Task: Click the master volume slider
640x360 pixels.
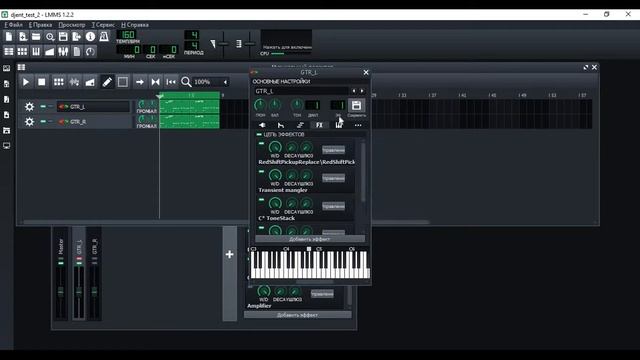Action: tap(223, 44)
